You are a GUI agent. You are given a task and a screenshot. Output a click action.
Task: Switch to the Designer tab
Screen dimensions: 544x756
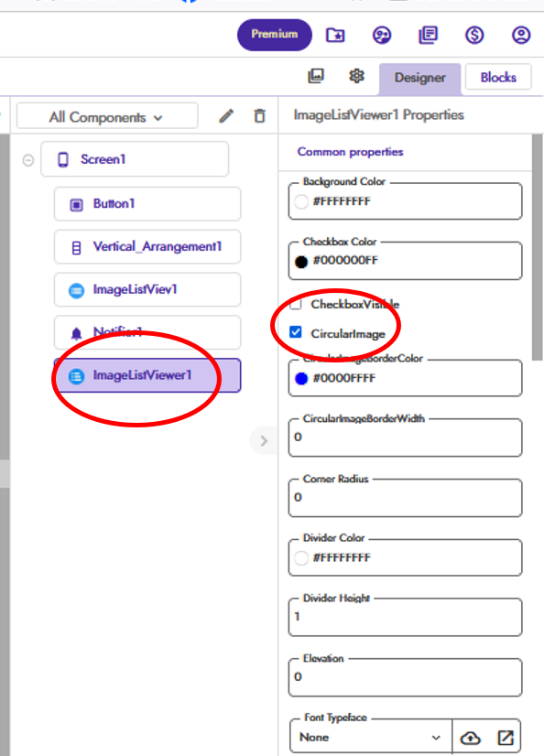point(420,78)
